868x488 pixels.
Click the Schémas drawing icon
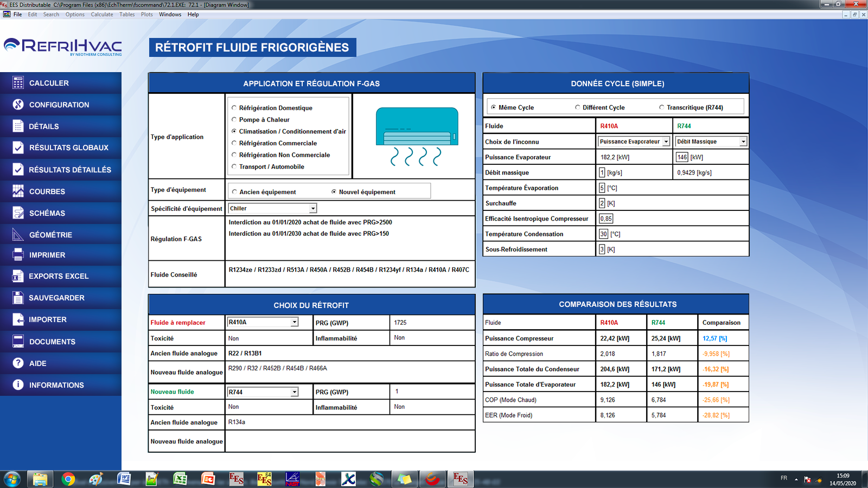click(x=18, y=213)
